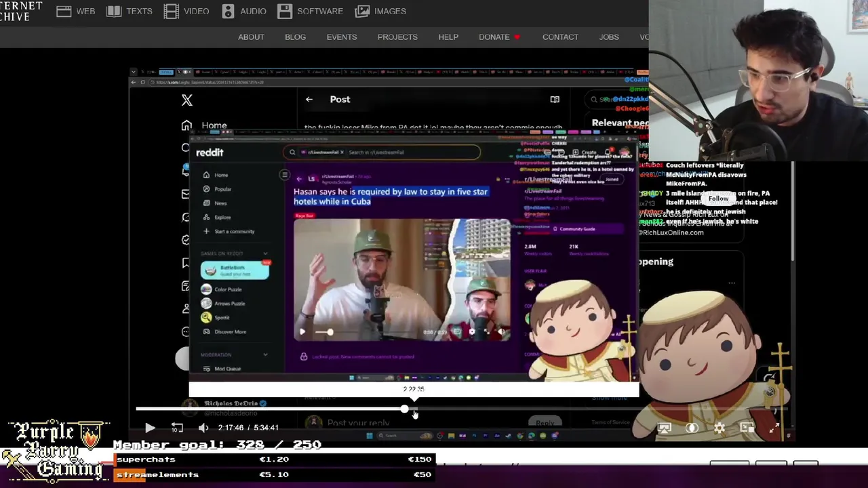
Task: Go to the ABOUT page
Action: (x=251, y=37)
